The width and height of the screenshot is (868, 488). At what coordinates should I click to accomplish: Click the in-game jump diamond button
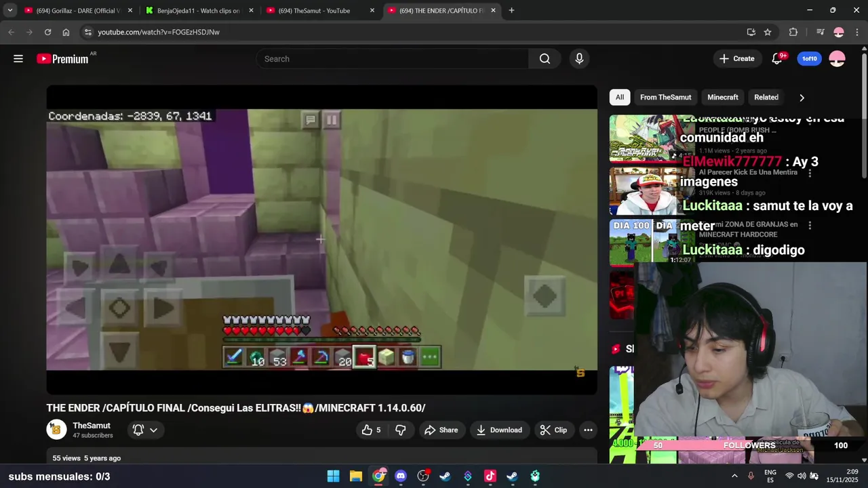point(545,296)
